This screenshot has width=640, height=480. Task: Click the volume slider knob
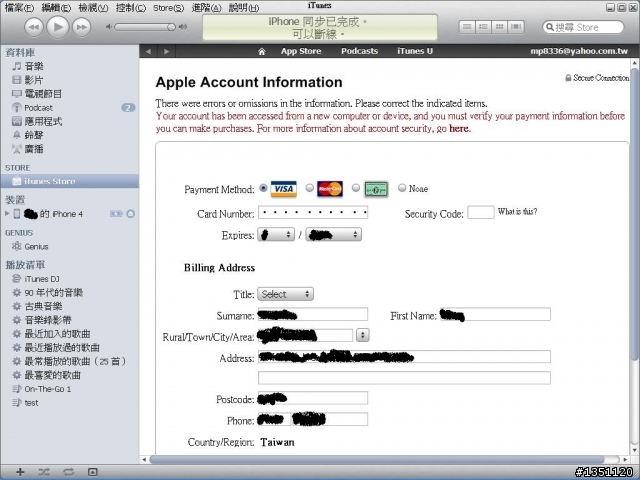pos(171,27)
